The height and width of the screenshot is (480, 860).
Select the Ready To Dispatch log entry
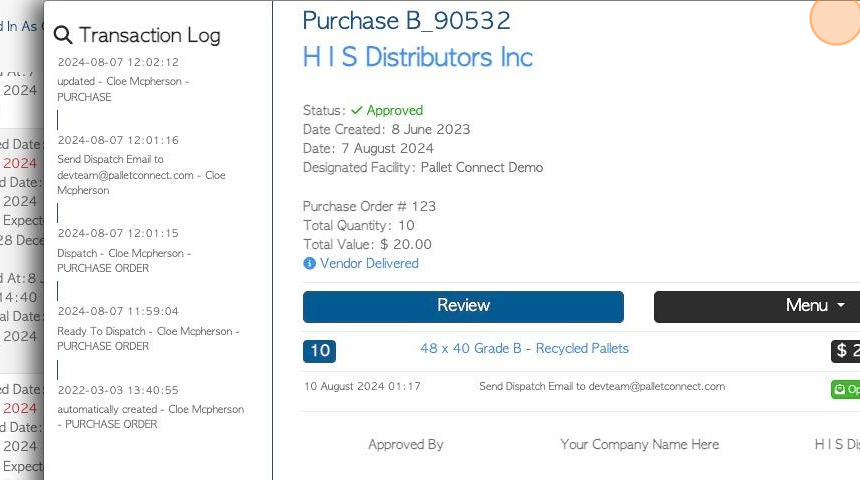coord(148,329)
